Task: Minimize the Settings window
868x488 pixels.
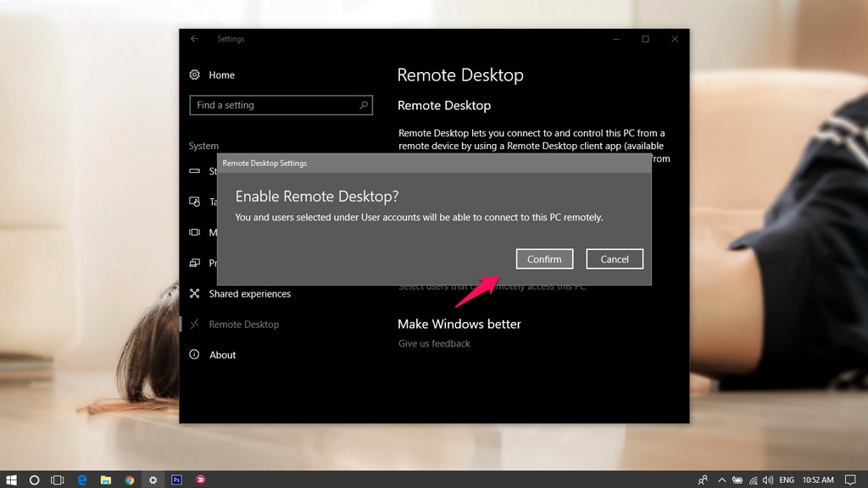Action: [616, 39]
